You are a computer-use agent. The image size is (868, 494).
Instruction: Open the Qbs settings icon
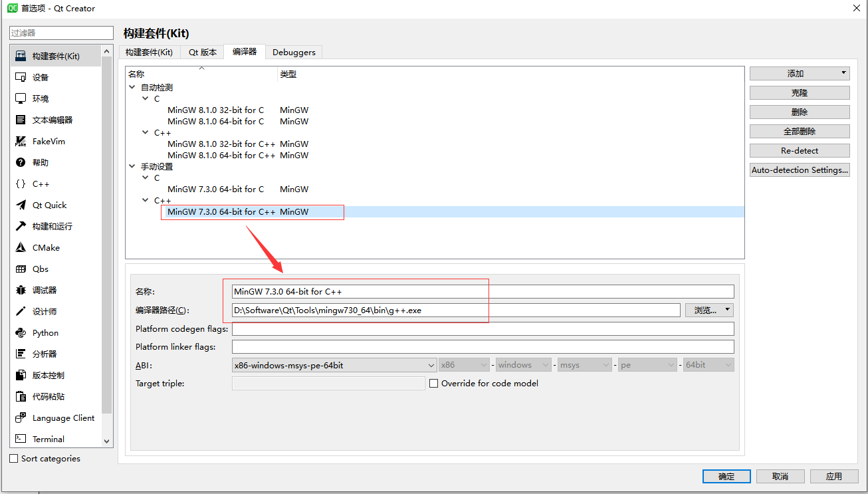tap(21, 269)
